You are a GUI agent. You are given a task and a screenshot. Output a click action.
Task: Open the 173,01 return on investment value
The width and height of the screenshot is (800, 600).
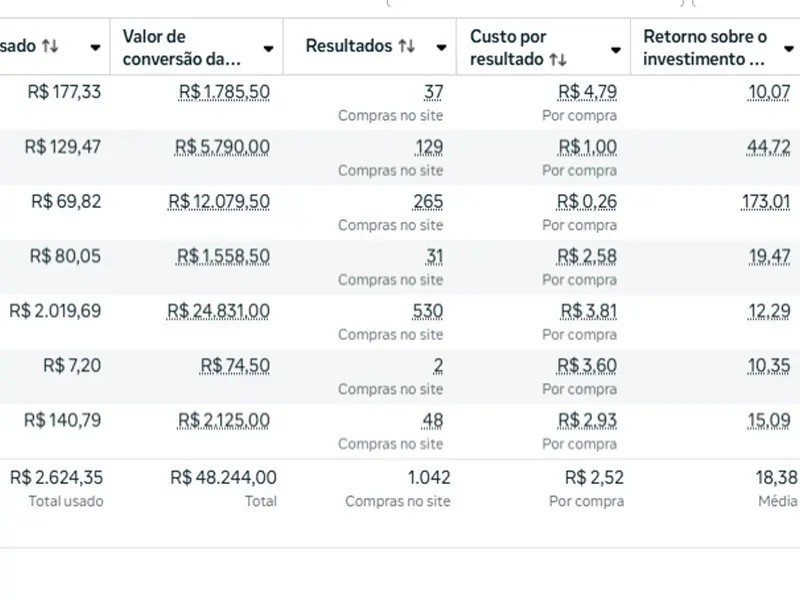(x=769, y=201)
